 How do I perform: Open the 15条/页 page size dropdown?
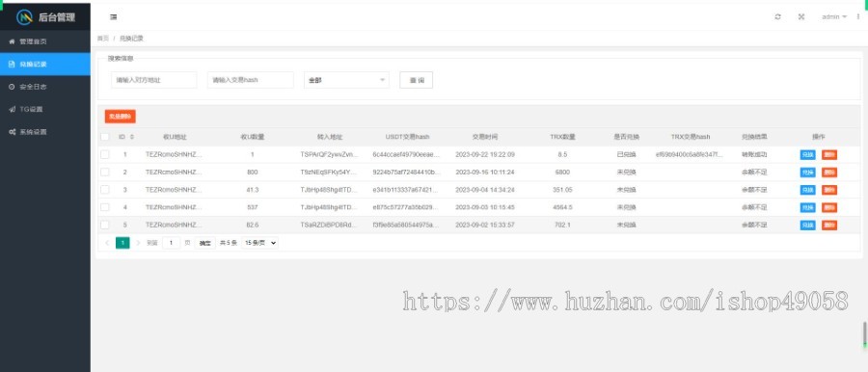pos(259,243)
